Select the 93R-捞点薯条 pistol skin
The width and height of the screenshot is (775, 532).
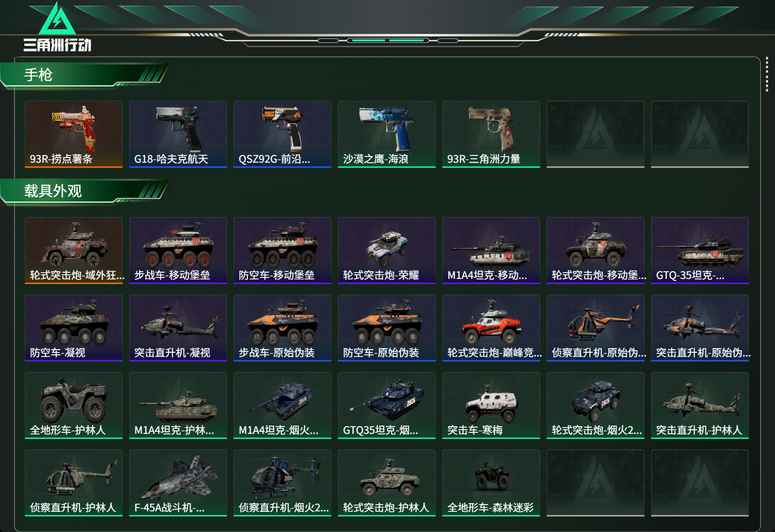tap(74, 134)
